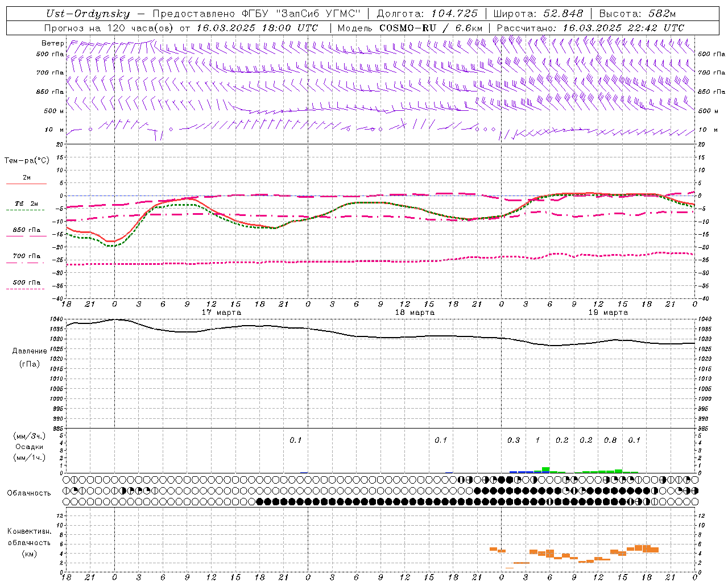
Task: Click the (км) convective cloud unit label
Action: point(29,554)
